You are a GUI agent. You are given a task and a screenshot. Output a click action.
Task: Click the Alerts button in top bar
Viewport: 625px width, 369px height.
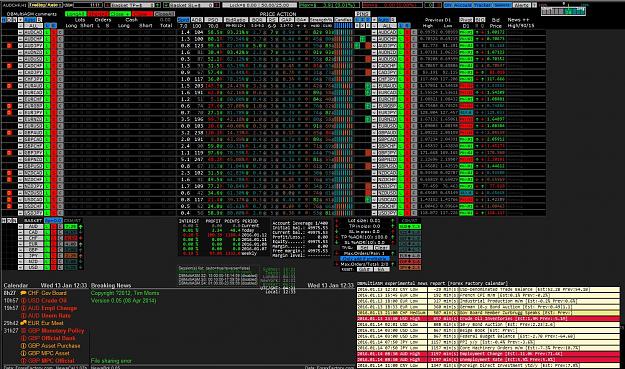pos(522,5)
